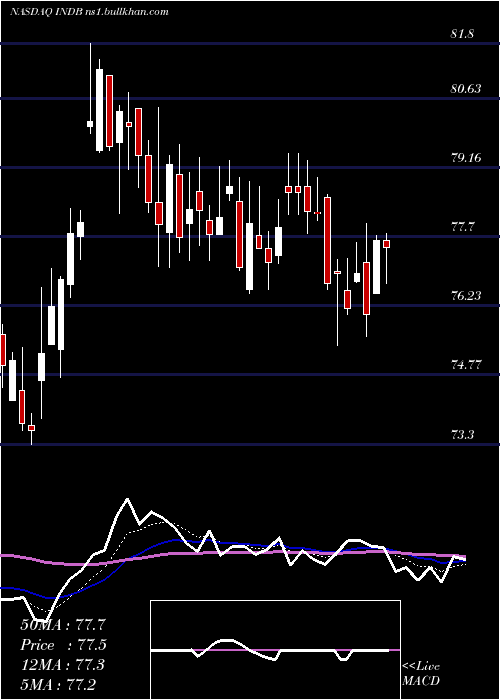Select the 79.16 price level label
500x700 pixels.
pyautogui.click(x=466, y=158)
